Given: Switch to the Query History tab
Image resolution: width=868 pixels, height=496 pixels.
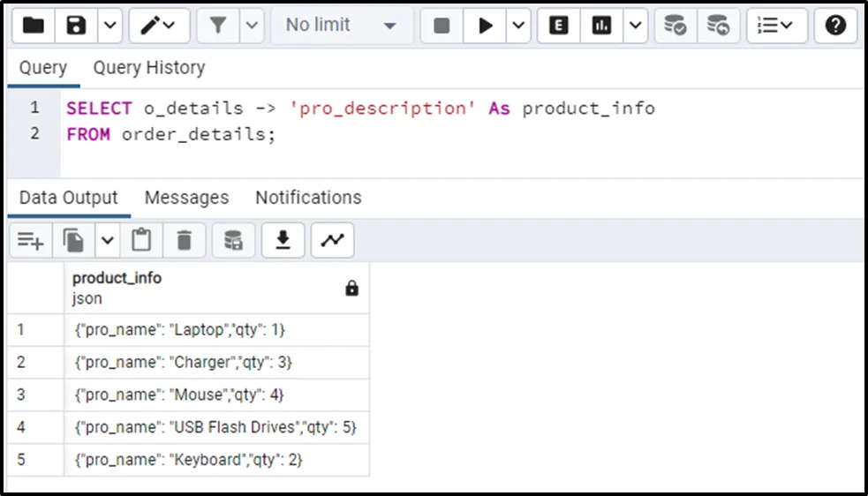Looking at the screenshot, I should point(148,68).
